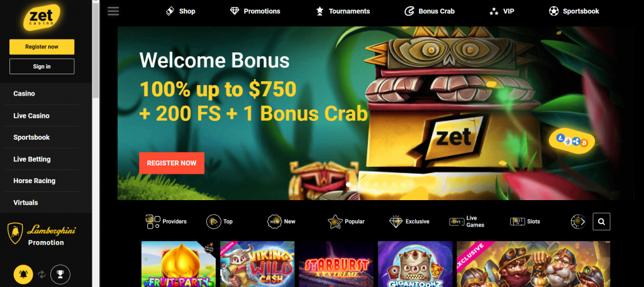Click the notification bell icon
The width and height of the screenshot is (644, 287).
23,274
